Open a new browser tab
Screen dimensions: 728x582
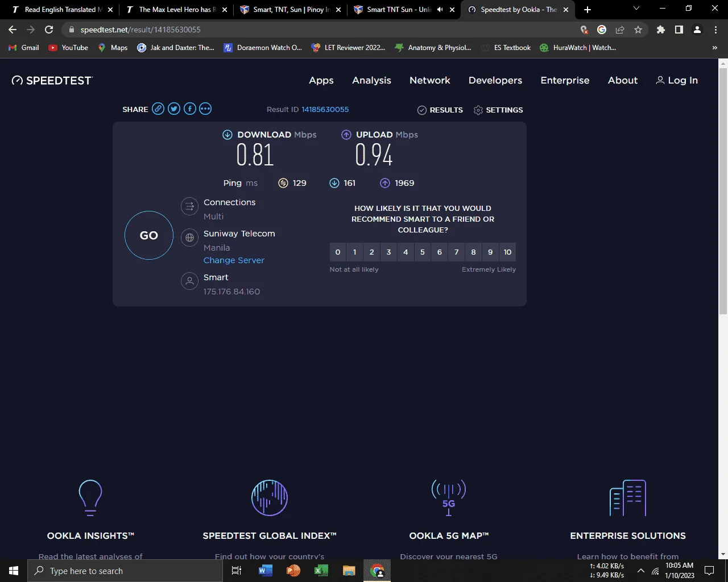pos(588,10)
